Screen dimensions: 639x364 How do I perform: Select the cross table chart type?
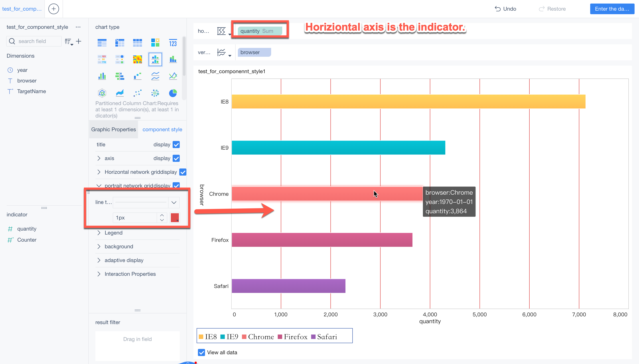(120, 43)
